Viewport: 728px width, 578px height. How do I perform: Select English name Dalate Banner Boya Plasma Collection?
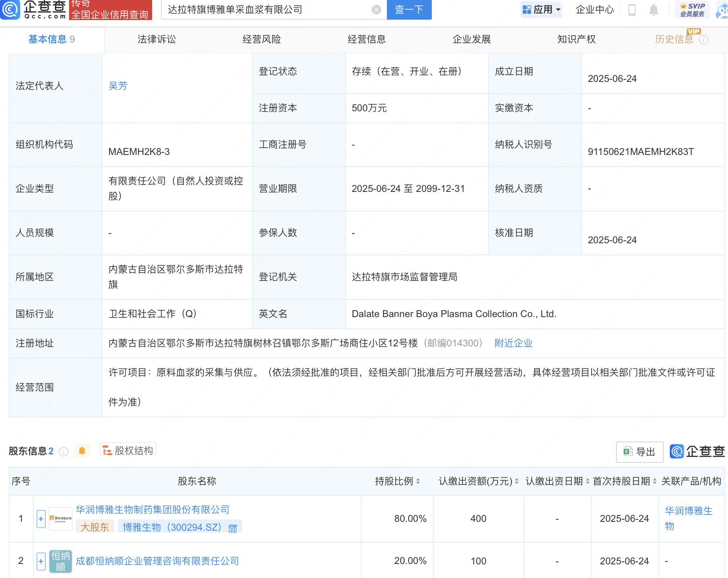tap(454, 314)
